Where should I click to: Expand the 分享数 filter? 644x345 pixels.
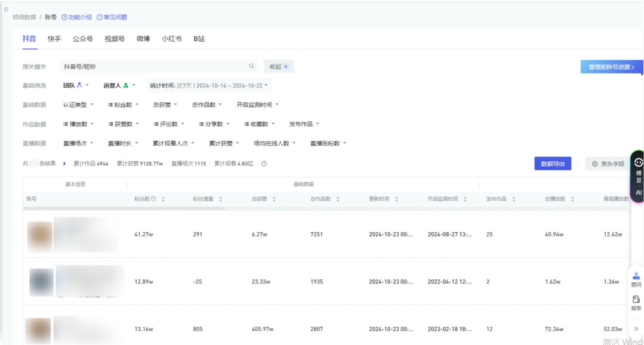214,124
